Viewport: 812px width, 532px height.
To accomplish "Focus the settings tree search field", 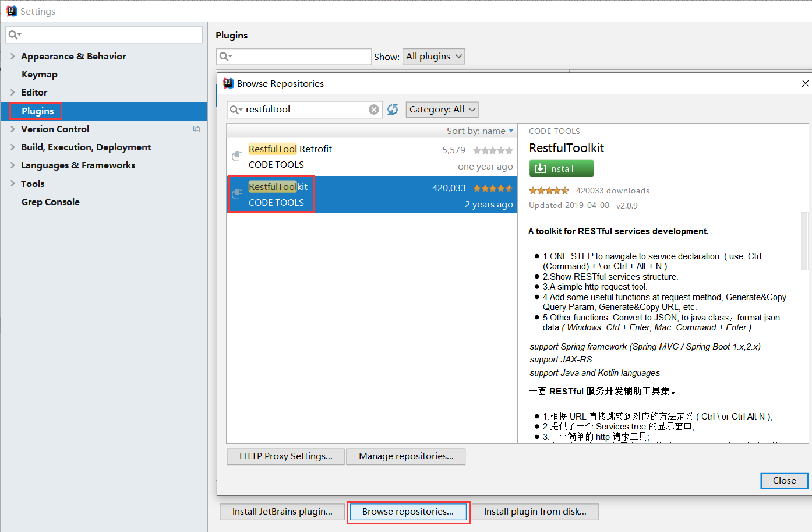I will click(104, 35).
